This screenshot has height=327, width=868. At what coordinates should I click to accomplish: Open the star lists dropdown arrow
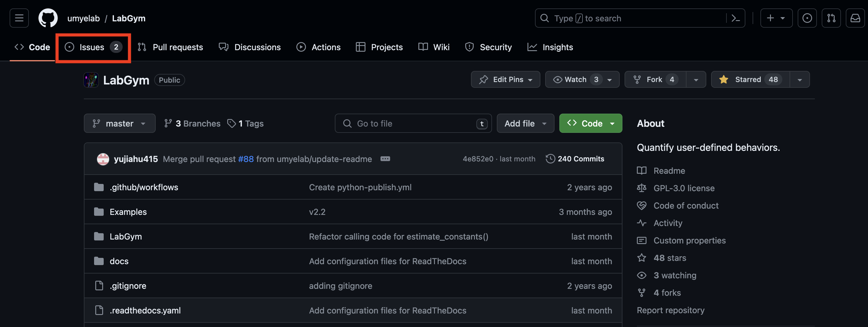coord(799,80)
